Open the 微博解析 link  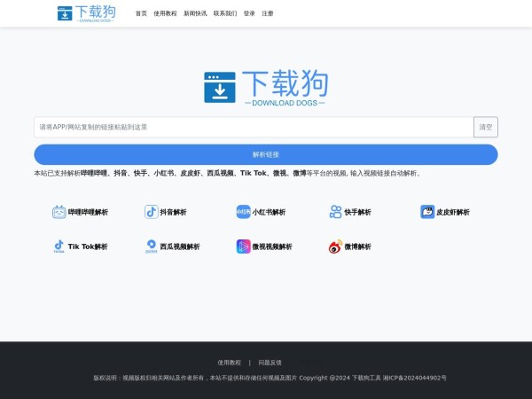(x=357, y=246)
